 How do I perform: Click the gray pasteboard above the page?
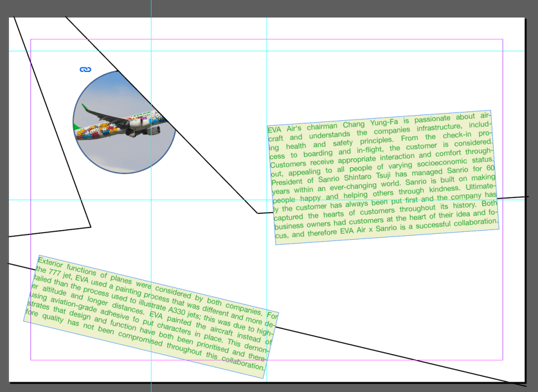(316, 8)
